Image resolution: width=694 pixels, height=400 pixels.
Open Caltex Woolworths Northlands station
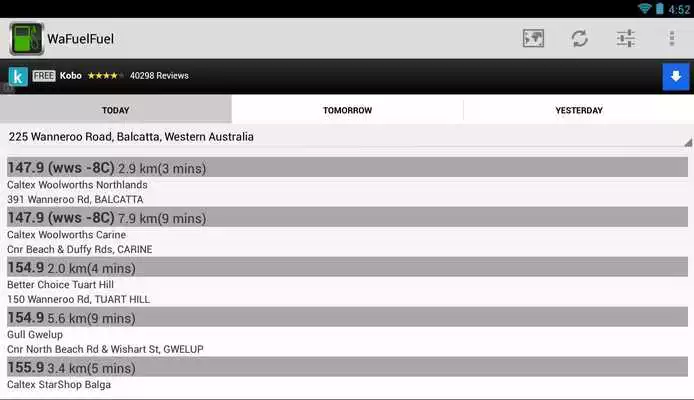coord(77,185)
